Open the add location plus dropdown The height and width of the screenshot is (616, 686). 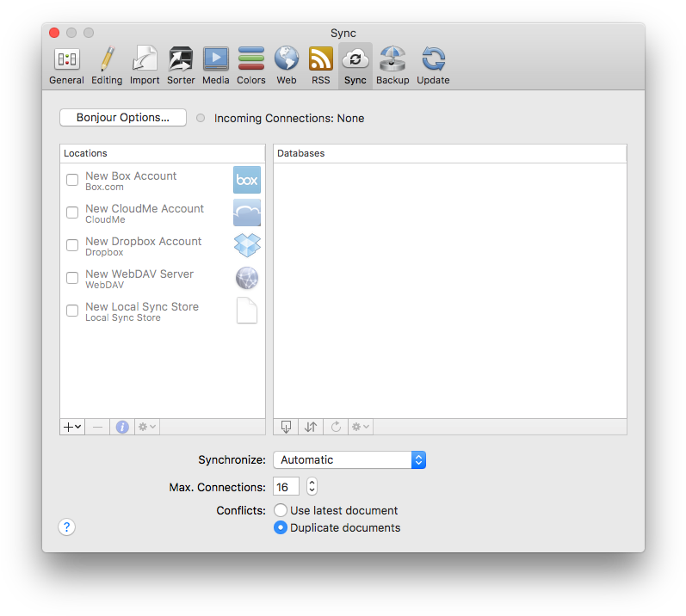(x=72, y=427)
